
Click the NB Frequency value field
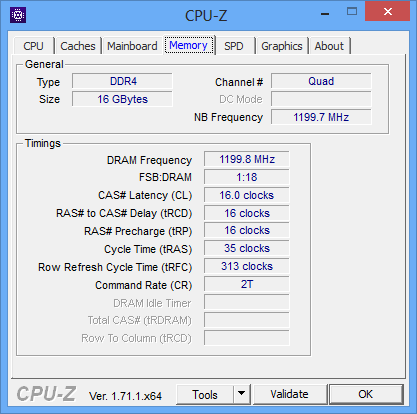click(321, 117)
